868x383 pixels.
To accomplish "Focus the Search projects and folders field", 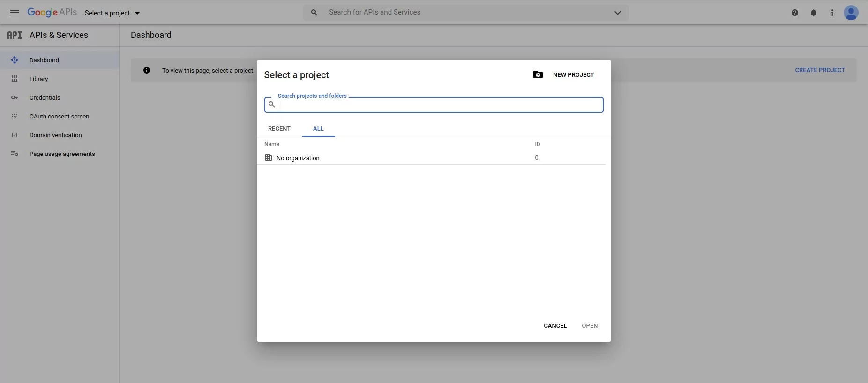I will (x=434, y=105).
